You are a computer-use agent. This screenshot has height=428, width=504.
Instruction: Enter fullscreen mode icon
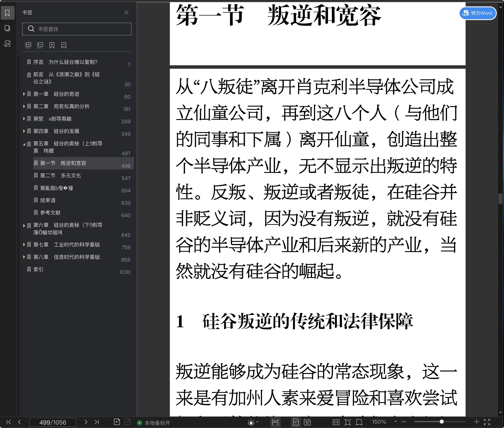pos(487,422)
